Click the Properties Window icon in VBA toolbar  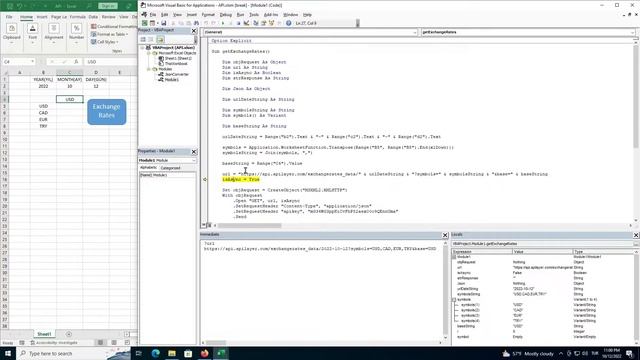click(x=263, y=23)
